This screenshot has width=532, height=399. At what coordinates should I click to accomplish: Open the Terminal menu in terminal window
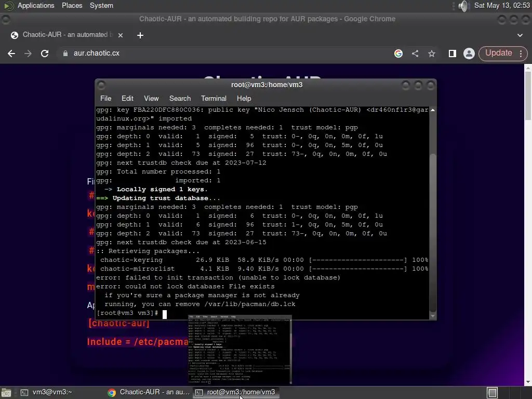tap(214, 98)
